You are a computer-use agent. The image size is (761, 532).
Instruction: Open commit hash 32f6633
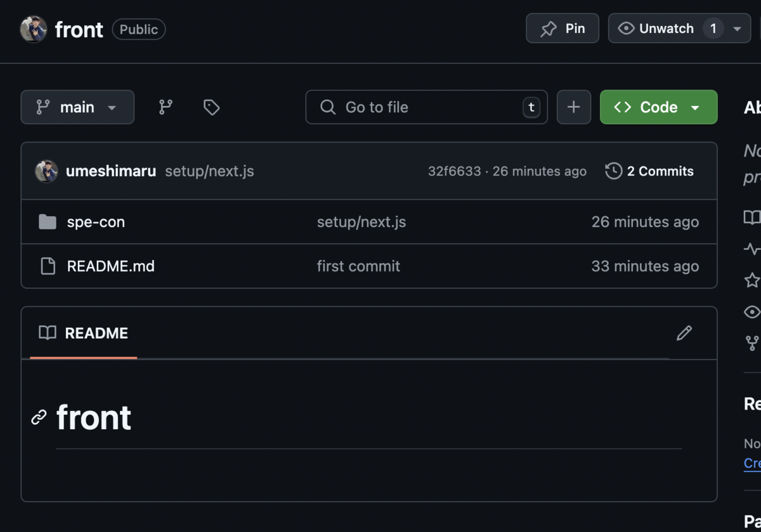point(454,171)
